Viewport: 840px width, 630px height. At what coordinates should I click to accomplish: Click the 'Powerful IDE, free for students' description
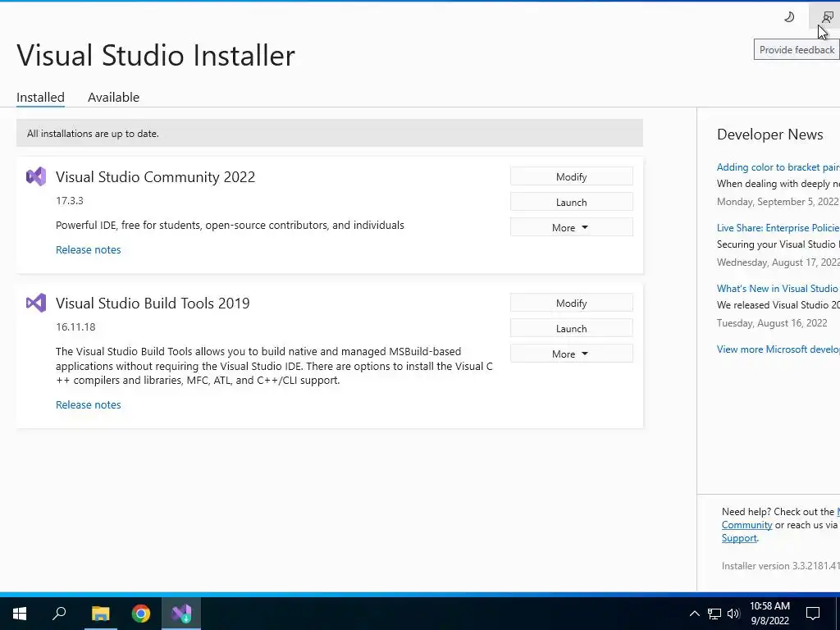[230, 225]
